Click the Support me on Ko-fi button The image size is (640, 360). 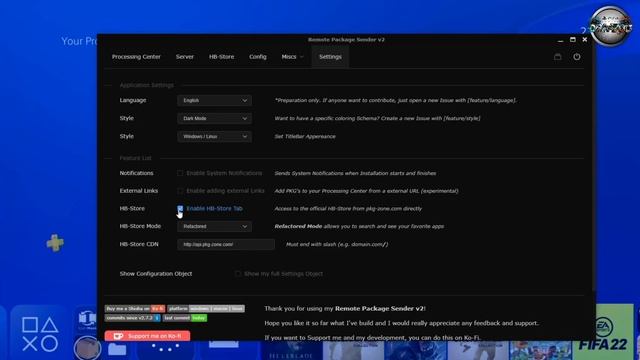tap(147, 336)
